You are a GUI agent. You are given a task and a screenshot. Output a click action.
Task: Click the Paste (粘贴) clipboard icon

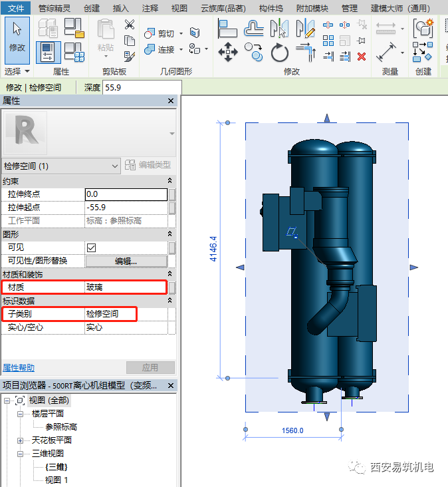click(106, 37)
